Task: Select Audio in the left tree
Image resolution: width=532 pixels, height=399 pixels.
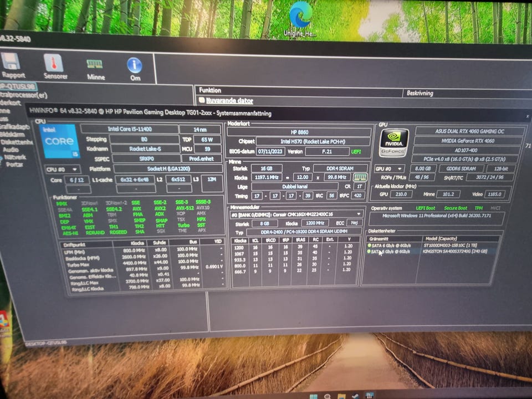Action: [11, 149]
